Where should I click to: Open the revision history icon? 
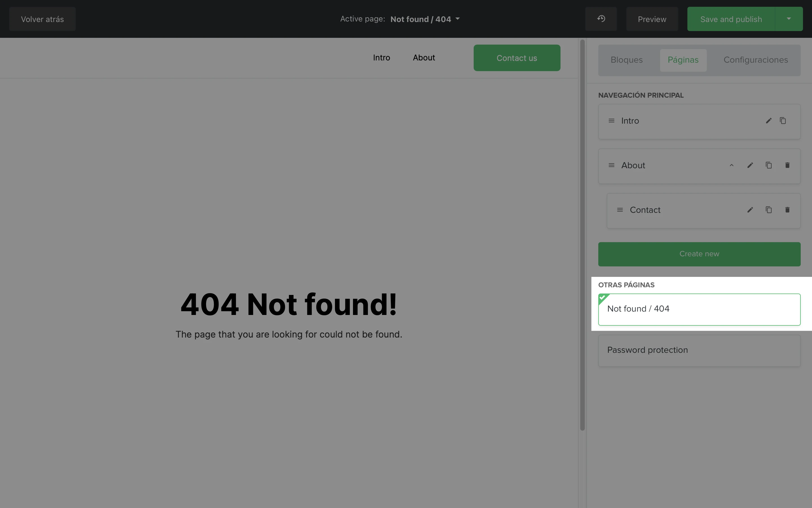[601, 19]
